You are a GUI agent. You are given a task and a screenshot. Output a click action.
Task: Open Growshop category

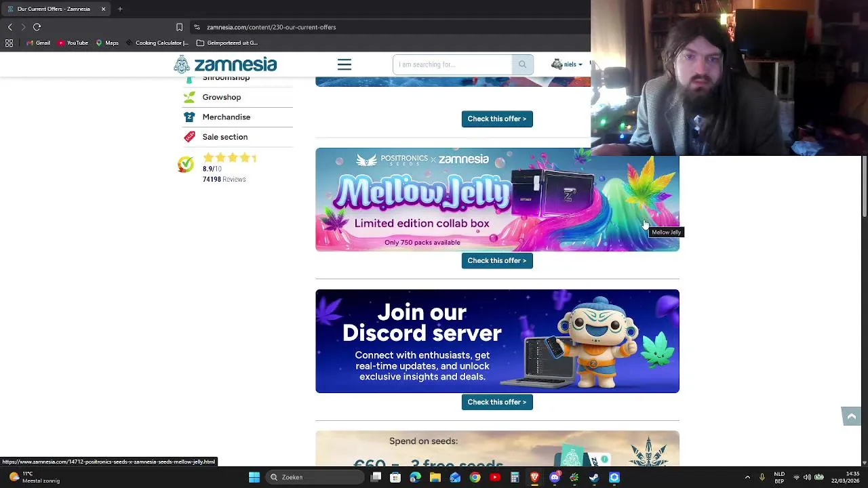click(222, 97)
